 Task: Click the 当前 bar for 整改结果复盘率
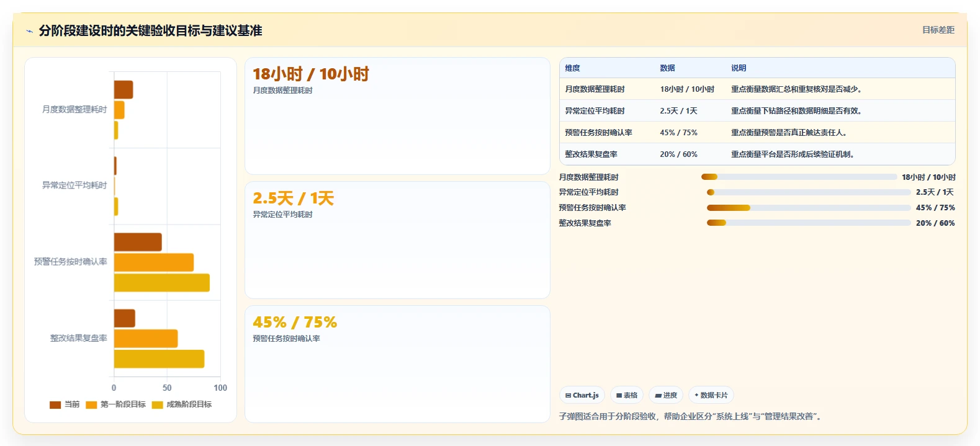[x=125, y=318]
